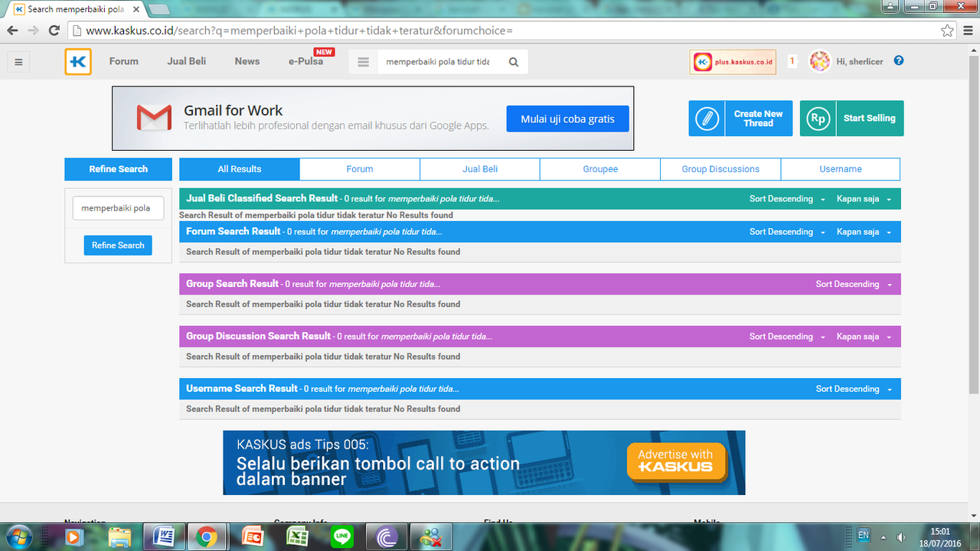The width and height of the screenshot is (980, 551).
Task: Switch to the Forum results tab
Action: point(360,169)
